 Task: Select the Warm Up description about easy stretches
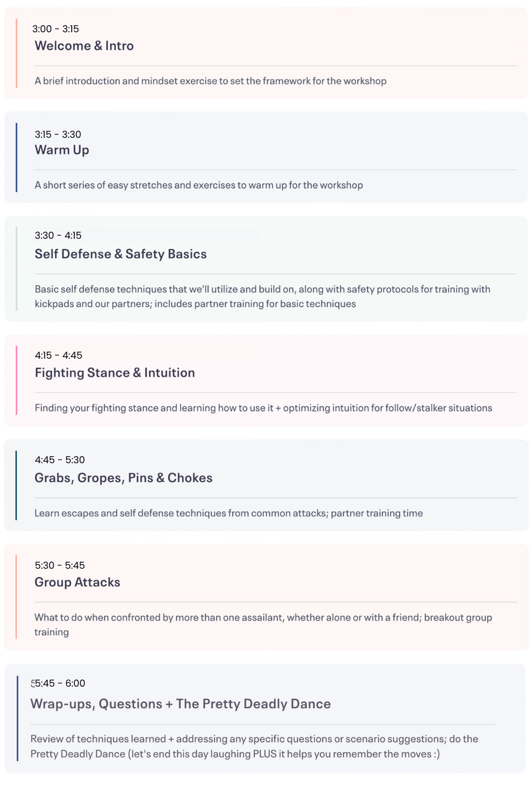tap(199, 185)
